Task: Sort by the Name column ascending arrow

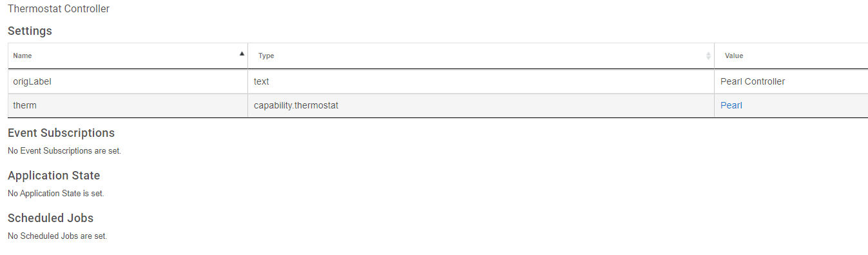Action: [242, 54]
